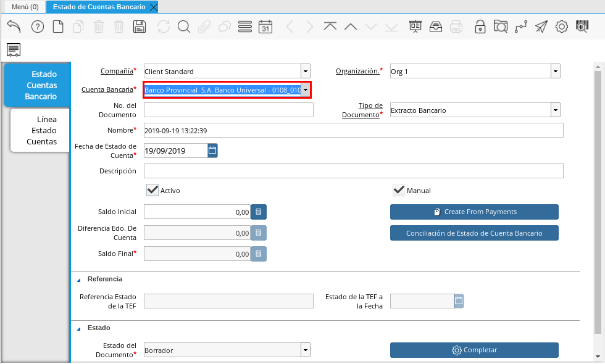Select the Estado de Cuentas Bancario window tab
Viewport: 605px width, 364px height.
tap(99, 7)
